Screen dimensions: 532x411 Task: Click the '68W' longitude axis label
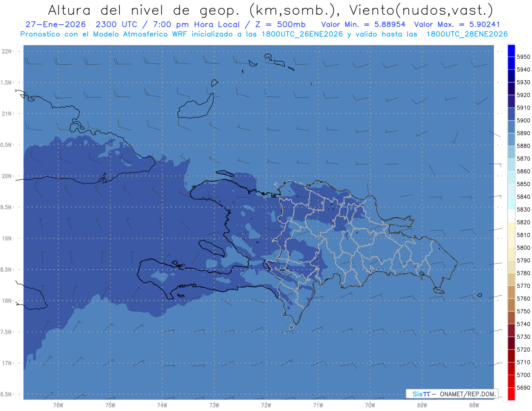[x=474, y=405]
